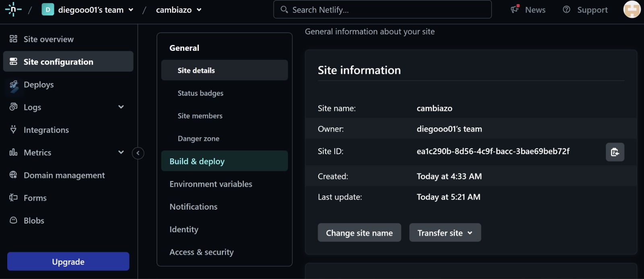Collapse the sidebar with the arrow button
This screenshot has height=279, width=644.
pyautogui.click(x=138, y=153)
